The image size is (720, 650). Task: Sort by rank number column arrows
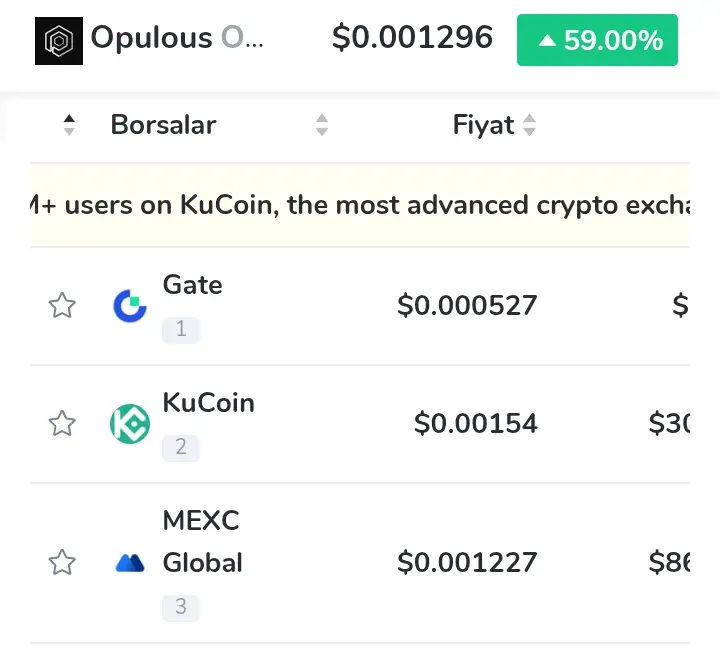69,125
